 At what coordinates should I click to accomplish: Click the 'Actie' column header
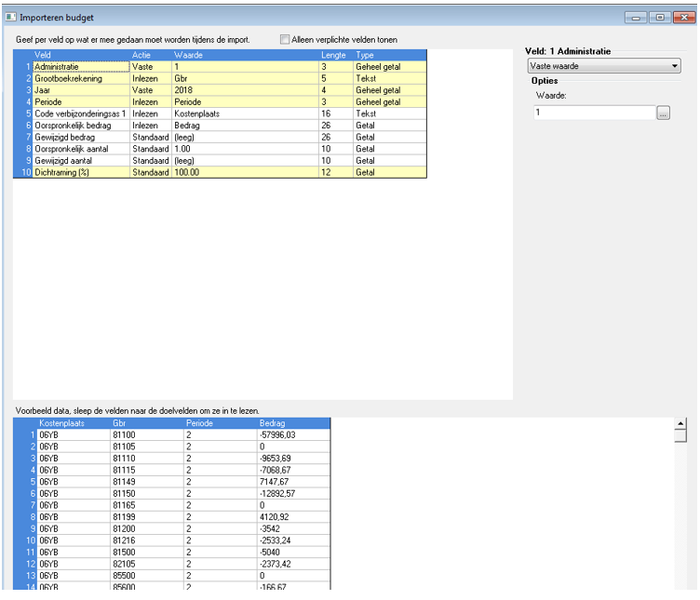pos(150,55)
